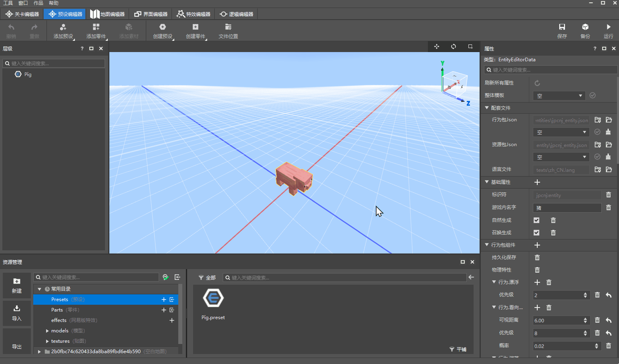The image size is (619, 364).
Task: Collapse the 常用目录 tree node
Action: [x=40, y=289]
